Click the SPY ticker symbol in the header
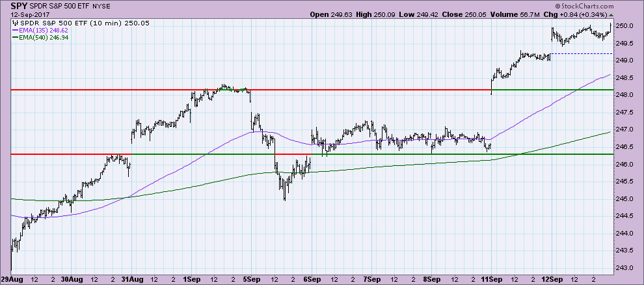The height and width of the screenshot is (285, 644). pyautogui.click(x=20, y=5)
